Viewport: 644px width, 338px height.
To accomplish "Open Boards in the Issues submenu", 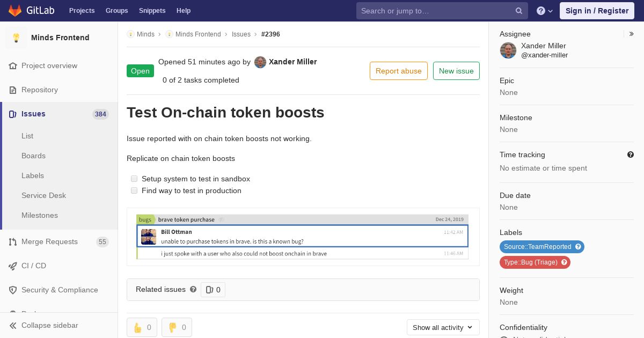I will click(33, 156).
